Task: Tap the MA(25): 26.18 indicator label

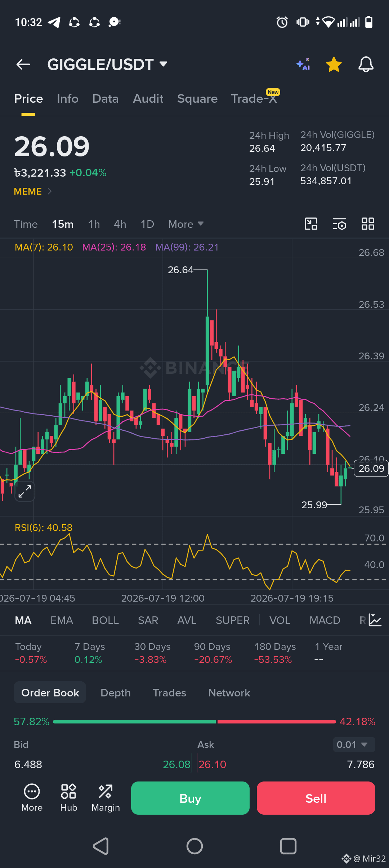Action: (114, 247)
